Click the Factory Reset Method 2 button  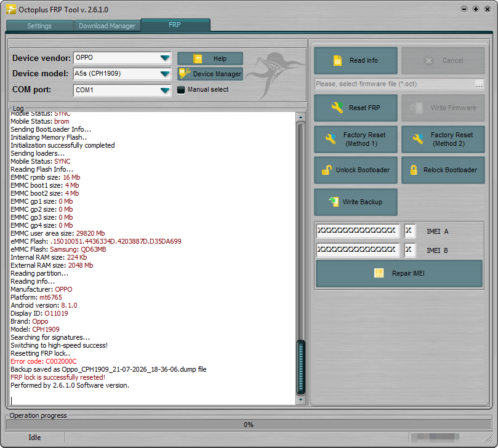pos(443,139)
